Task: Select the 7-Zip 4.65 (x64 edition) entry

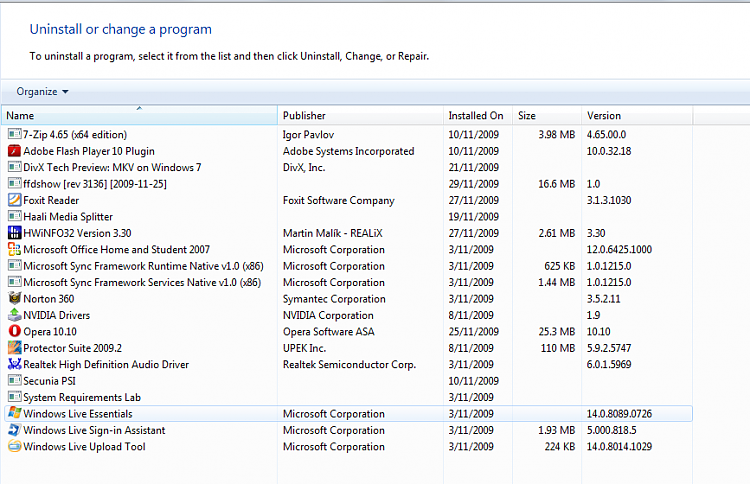Action: (75, 134)
